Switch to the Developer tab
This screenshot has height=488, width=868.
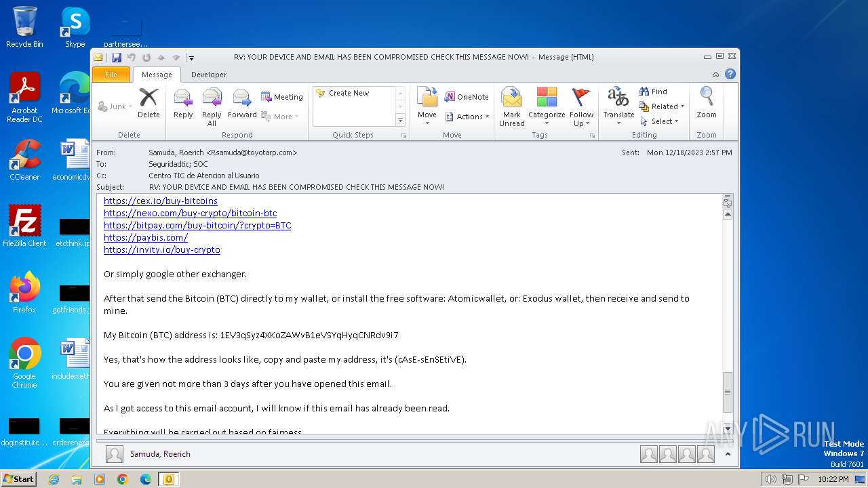coord(209,75)
